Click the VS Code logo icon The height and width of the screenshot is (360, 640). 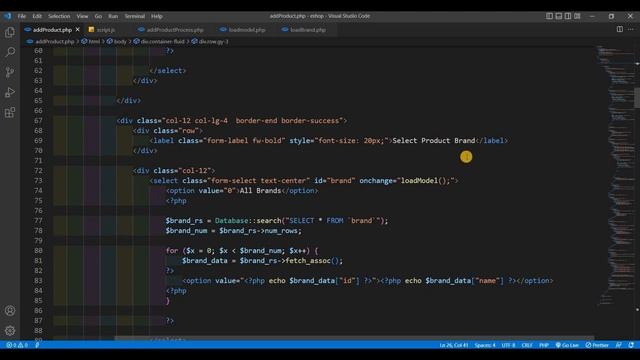tap(8, 16)
